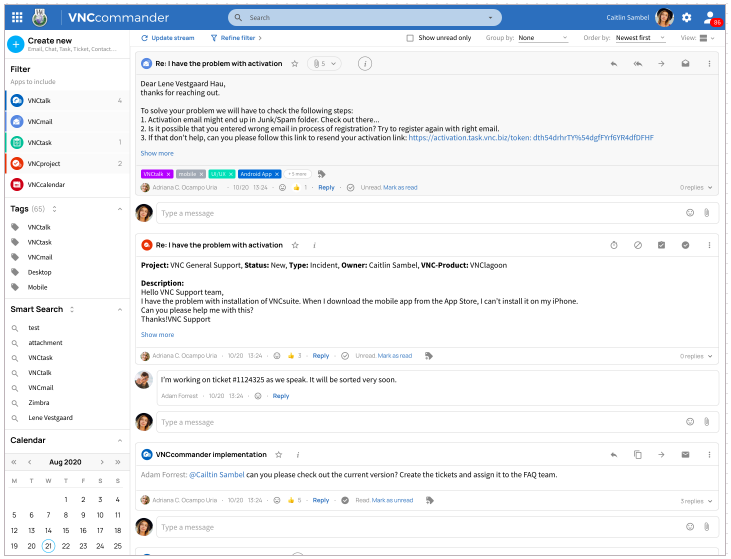The height and width of the screenshot is (559, 731).
Task: Remove the Android App tag chip
Action: 277,174
